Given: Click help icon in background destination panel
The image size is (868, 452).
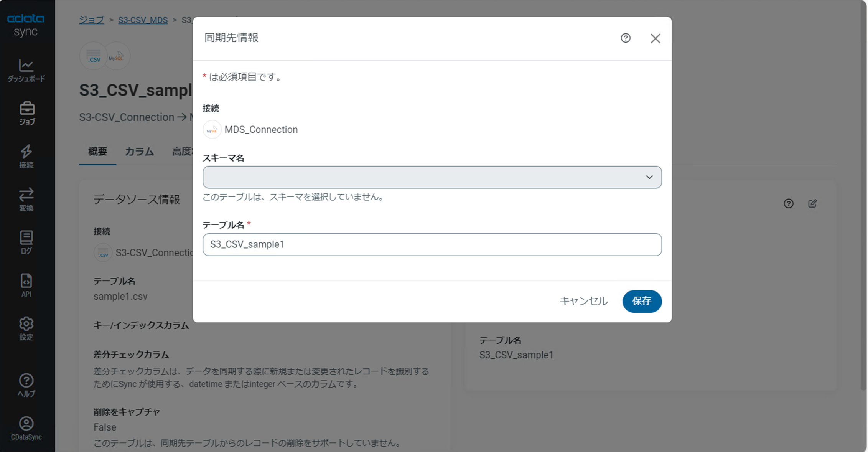Looking at the screenshot, I should [x=789, y=204].
